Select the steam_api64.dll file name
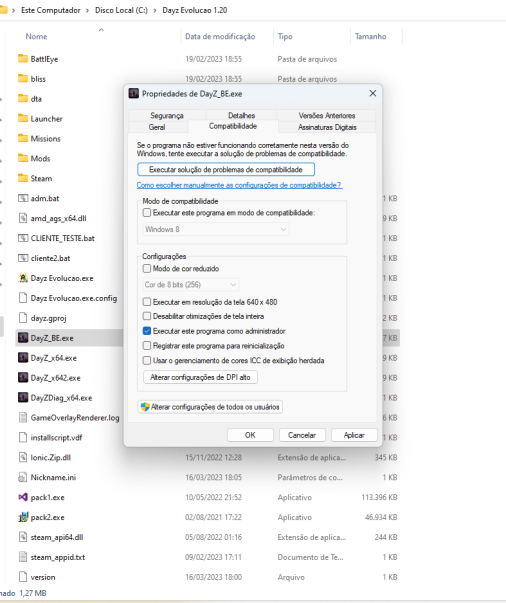The width and height of the screenshot is (506, 603). tap(57, 537)
